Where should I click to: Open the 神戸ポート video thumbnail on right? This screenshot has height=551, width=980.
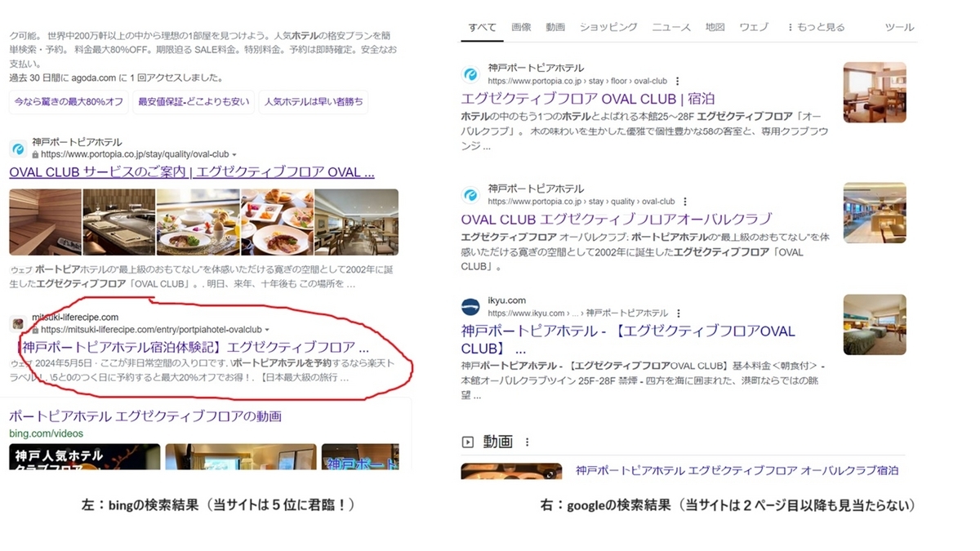click(x=360, y=456)
